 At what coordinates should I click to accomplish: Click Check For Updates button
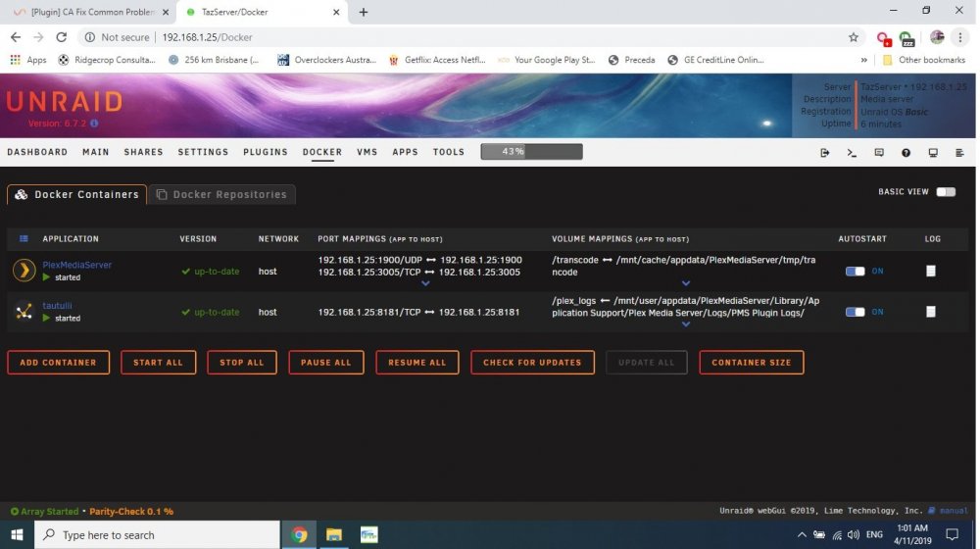534,364
